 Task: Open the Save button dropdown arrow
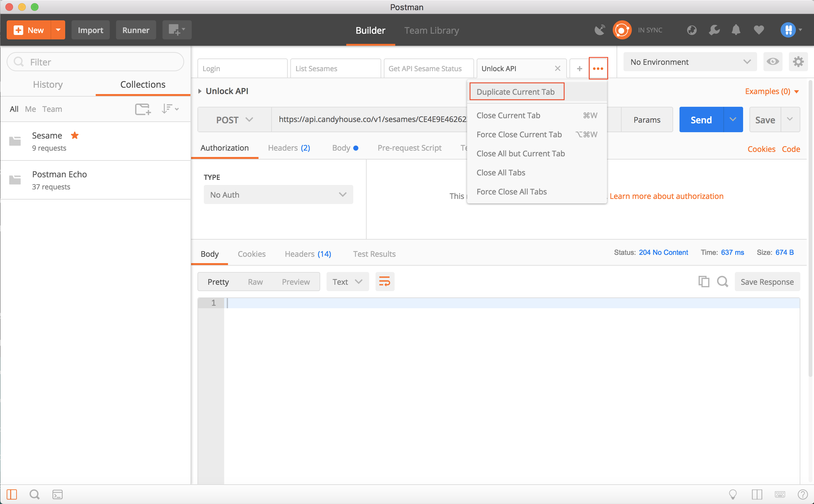790,120
